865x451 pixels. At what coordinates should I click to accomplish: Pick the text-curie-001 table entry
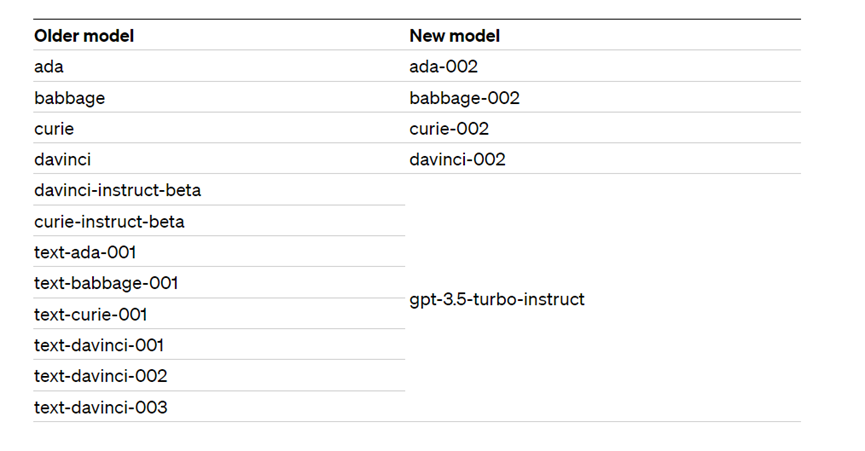(x=91, y=314)
